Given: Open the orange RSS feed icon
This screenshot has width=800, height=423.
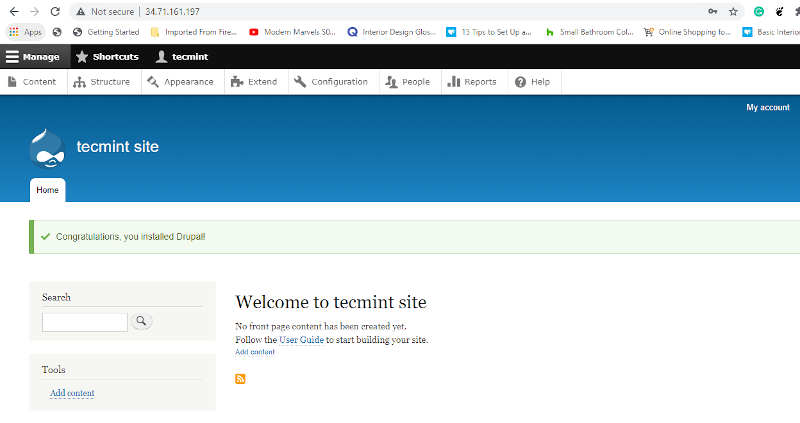Looking at the screenshot, I should [x=240, y=378].
